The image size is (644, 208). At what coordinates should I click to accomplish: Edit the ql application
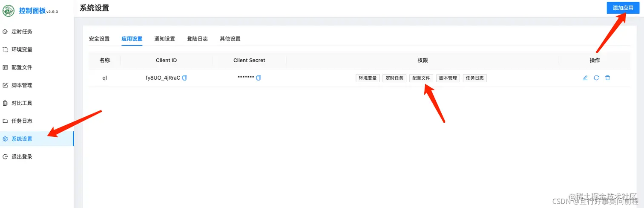(x=585, y=78)
